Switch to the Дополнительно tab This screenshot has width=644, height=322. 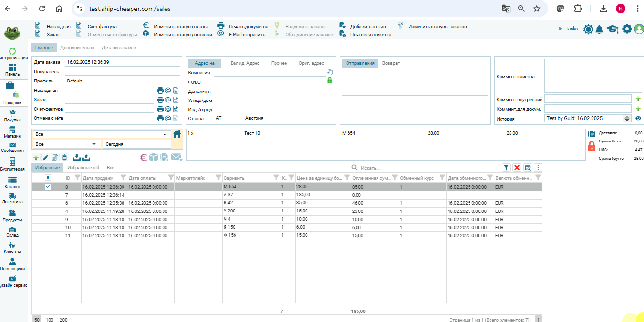click(77, 48)
